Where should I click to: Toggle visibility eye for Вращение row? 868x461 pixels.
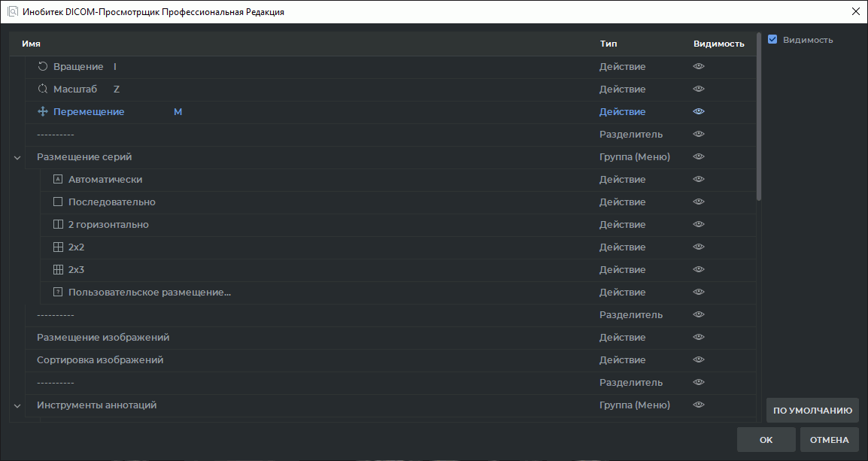pyautogui.click(x=699, y=66)
